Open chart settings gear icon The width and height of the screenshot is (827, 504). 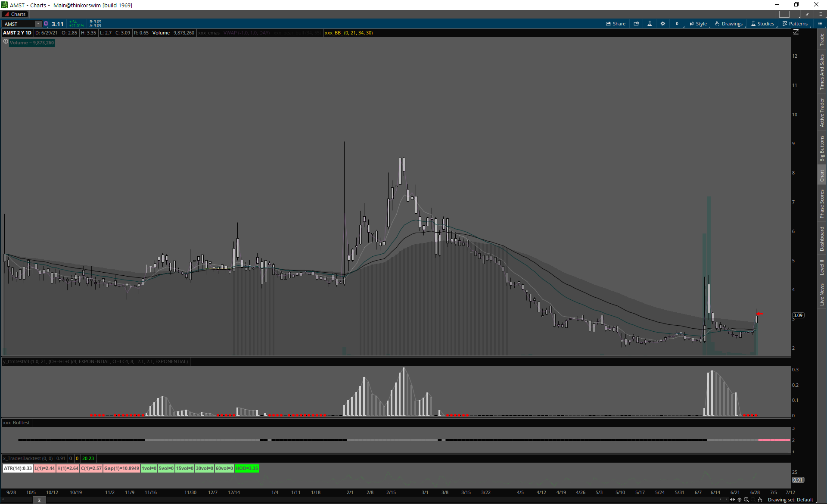(663, 24)
